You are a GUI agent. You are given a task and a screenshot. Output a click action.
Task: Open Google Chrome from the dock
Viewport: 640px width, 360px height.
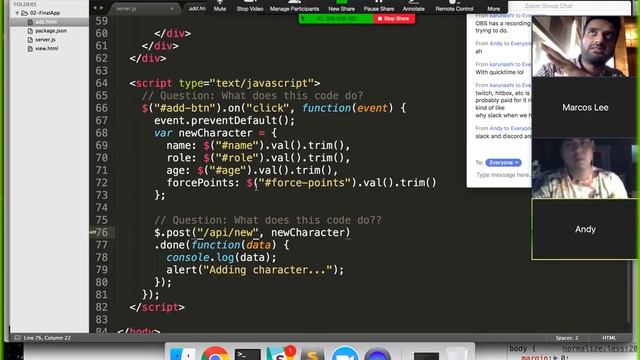point(215,354)
